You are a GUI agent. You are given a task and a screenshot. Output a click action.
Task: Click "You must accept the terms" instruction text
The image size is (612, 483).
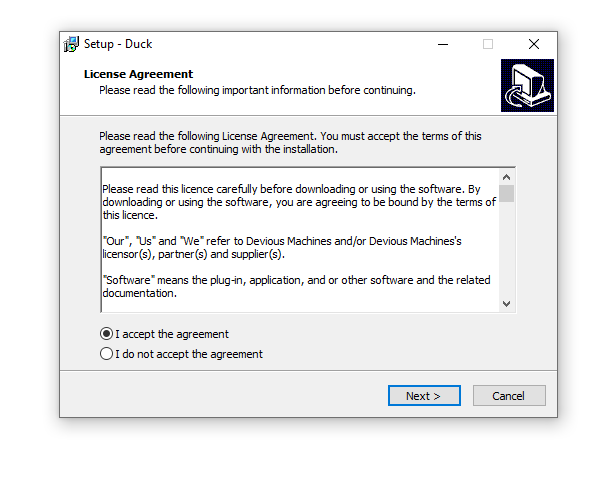point(290,143)
